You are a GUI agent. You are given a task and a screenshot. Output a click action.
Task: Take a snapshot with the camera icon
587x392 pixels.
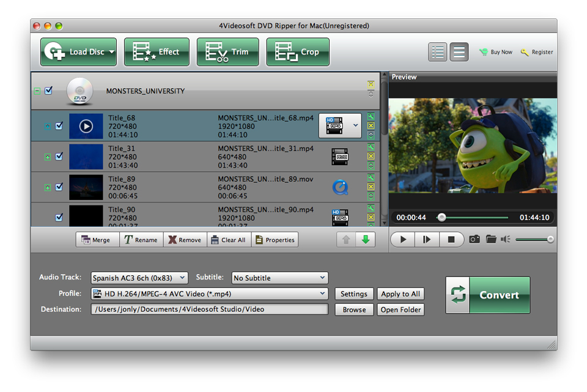pyautogui.click(x=474, y=239)
